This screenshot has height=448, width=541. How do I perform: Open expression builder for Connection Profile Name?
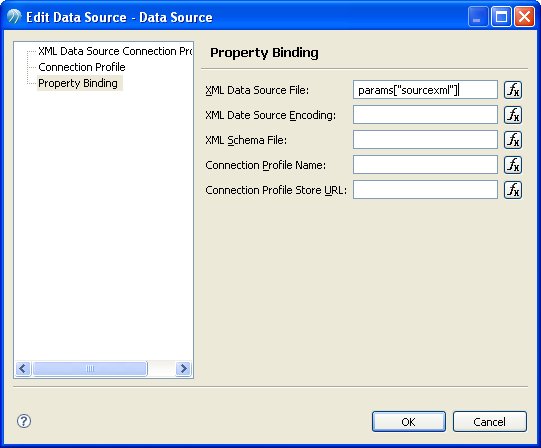point(513,165)
